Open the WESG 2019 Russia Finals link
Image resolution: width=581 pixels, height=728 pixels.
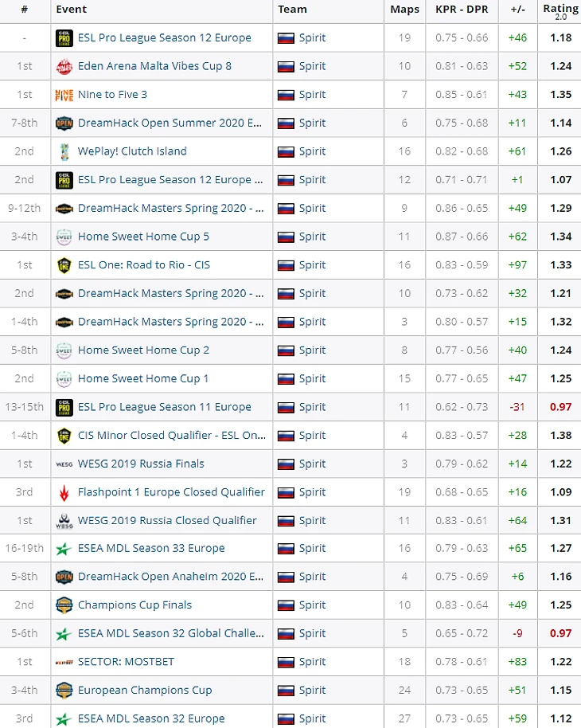pos(141,464)
